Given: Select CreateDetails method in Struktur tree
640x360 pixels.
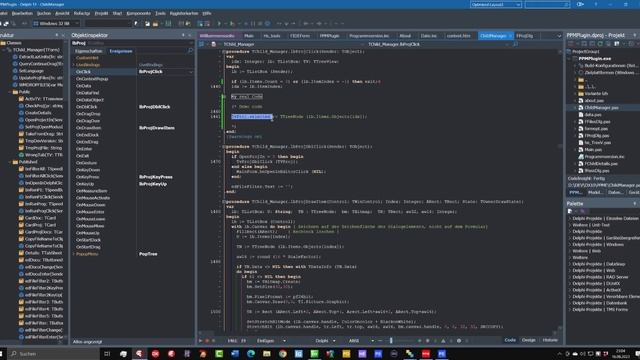Looking at the screenshot, I should [38, 113].
